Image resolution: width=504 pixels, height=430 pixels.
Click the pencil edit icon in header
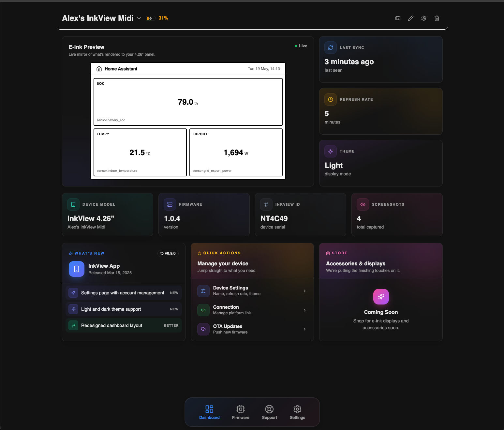(411, 18)
